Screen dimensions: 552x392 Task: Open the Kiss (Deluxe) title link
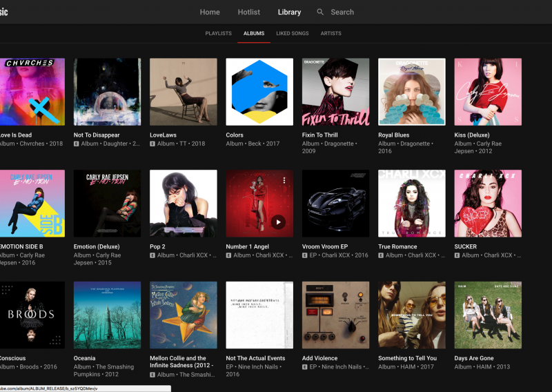(x=472, y=135)
